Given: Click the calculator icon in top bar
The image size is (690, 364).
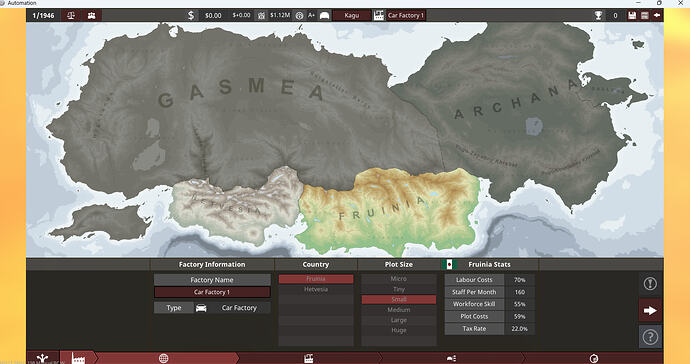Looking at the screenshot, I should point(645,15).
